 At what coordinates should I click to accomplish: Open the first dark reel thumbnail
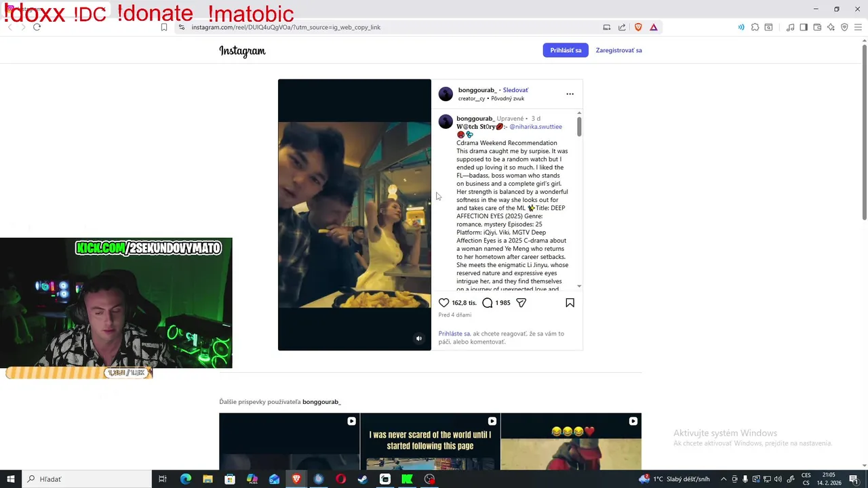[289, 441]
